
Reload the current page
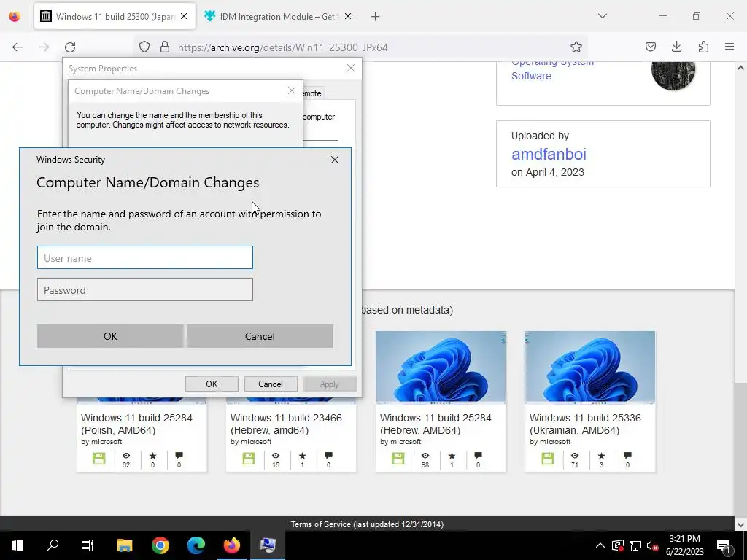70,47
